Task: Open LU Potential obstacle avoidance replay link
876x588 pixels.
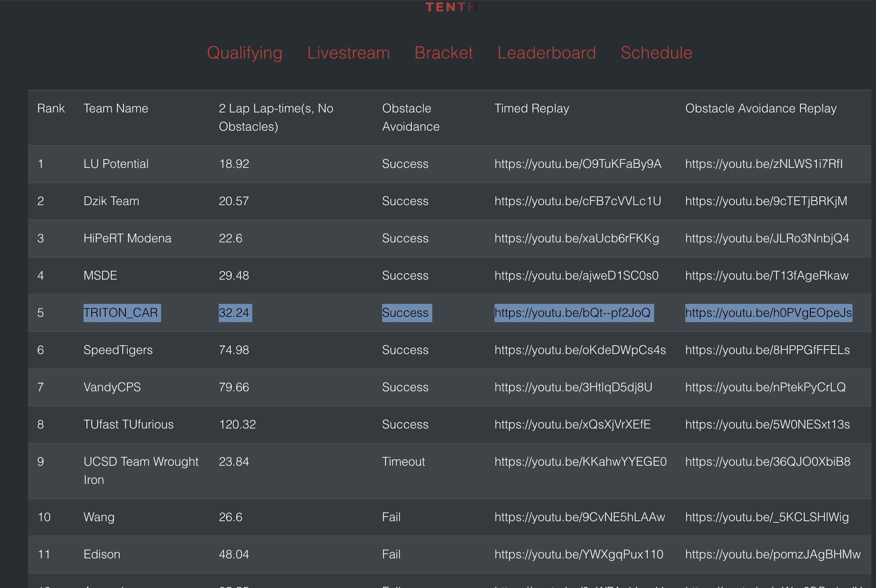Action: pyautogui.click(x=764, y=164)
